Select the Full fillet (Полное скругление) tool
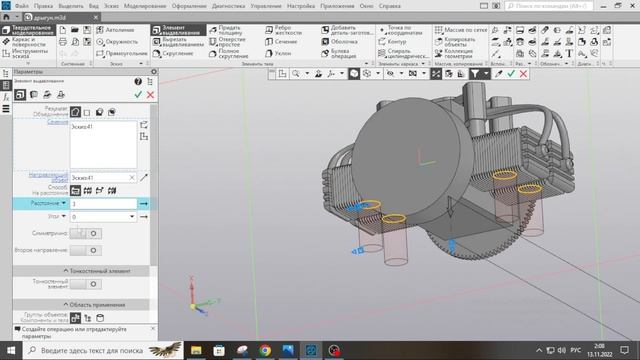This screenshot has width=640, height=360. (228, 53)
